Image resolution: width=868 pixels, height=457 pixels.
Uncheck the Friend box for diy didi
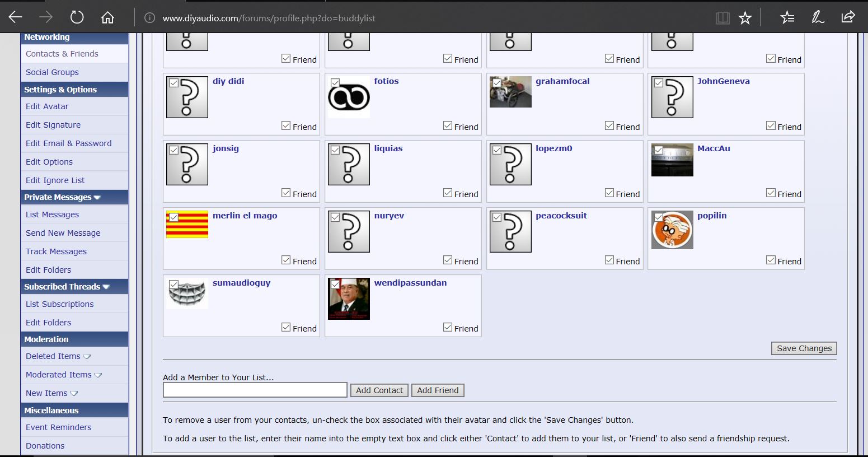(x=286, y=126)
